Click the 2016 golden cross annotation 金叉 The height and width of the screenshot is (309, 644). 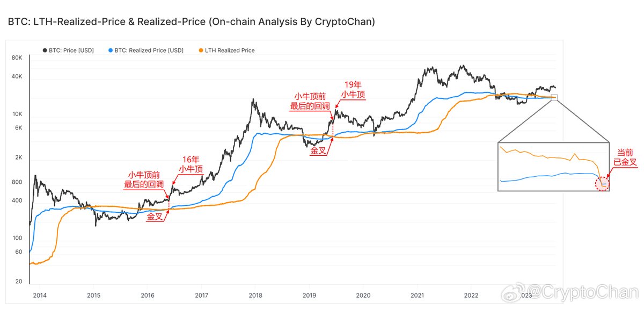click(155, 217)
